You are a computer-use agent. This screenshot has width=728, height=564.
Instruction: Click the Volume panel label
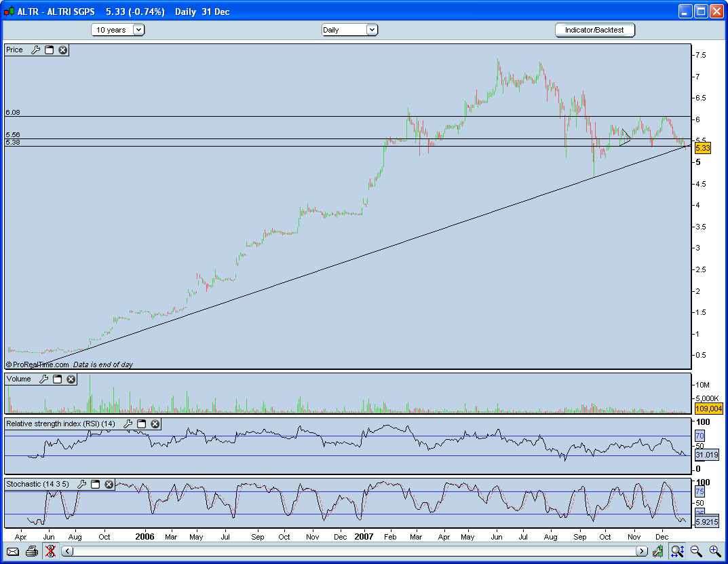pos(18,379)
